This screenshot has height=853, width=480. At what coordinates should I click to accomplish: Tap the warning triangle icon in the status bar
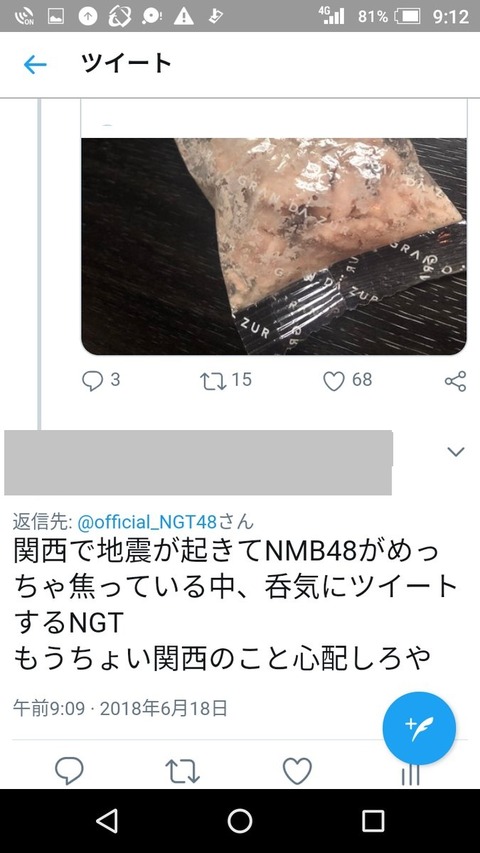click(183, 16)
